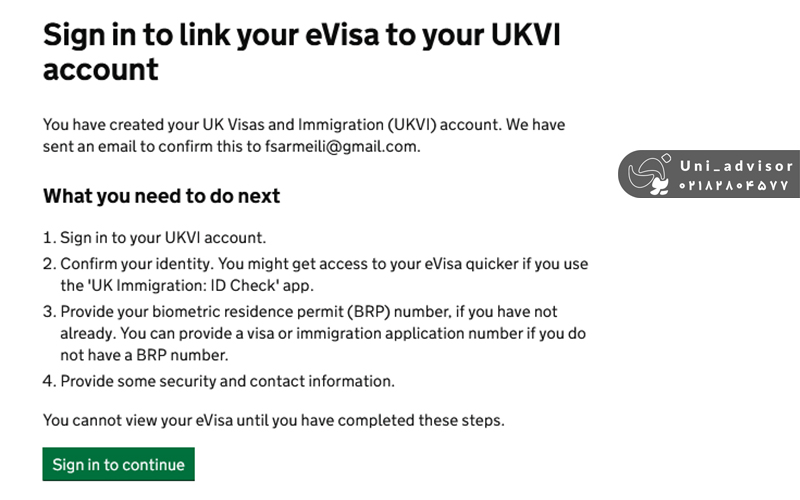This screenshot has width=800, height=500.
Task: Click the "You cannot view your eVisa" notice
Action: coord(273,420)
